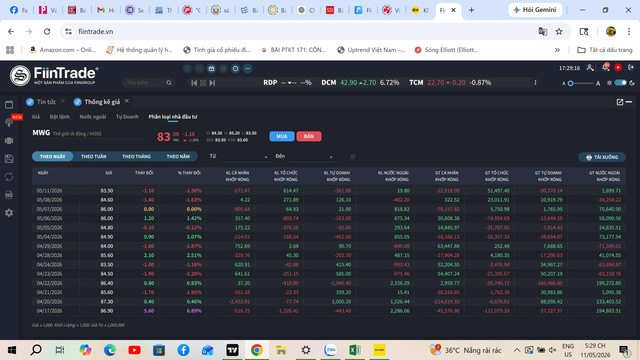Select the THEO NGÀY period option

53,156
